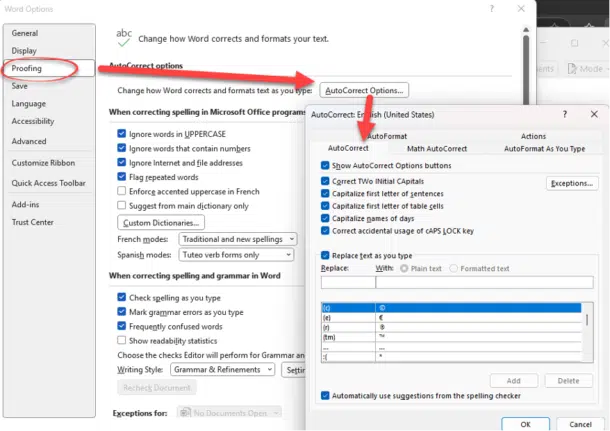610x431 pixels.
Task: Toggle Frequently confused words checkbox
Action: point(122,326)
